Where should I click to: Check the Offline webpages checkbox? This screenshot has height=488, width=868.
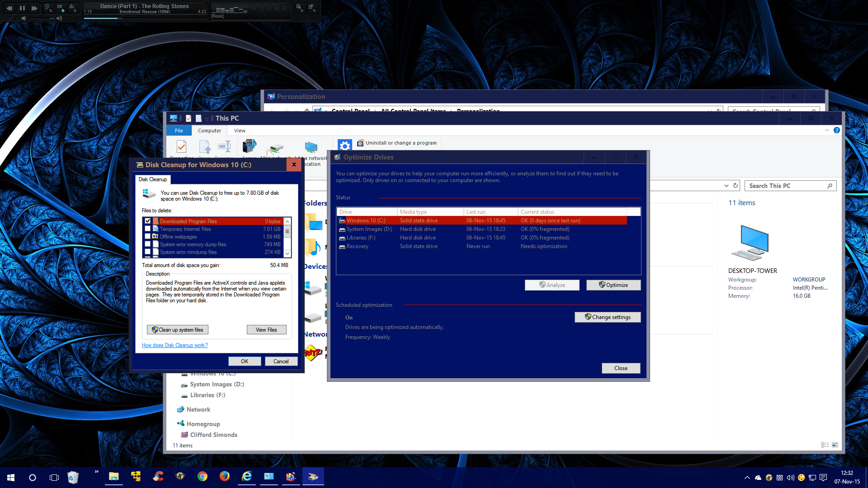148,237
